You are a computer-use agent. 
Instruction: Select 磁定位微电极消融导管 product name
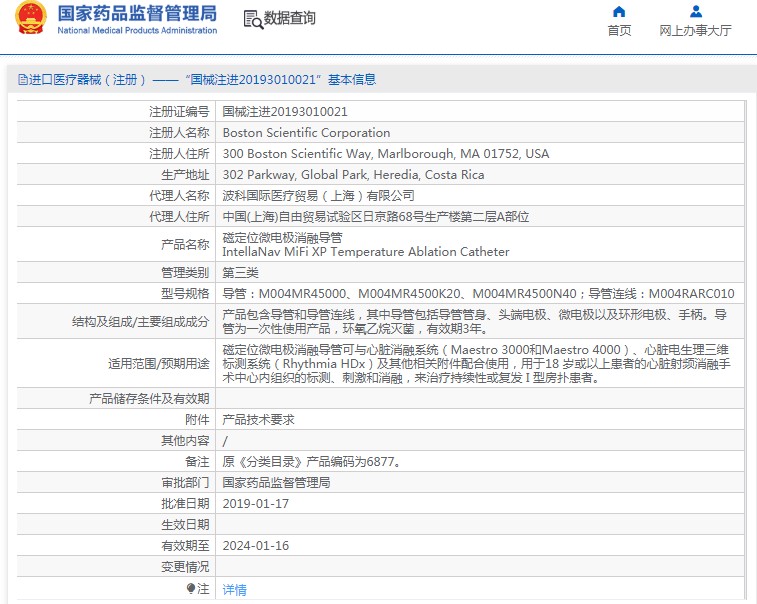click(282, 238)
